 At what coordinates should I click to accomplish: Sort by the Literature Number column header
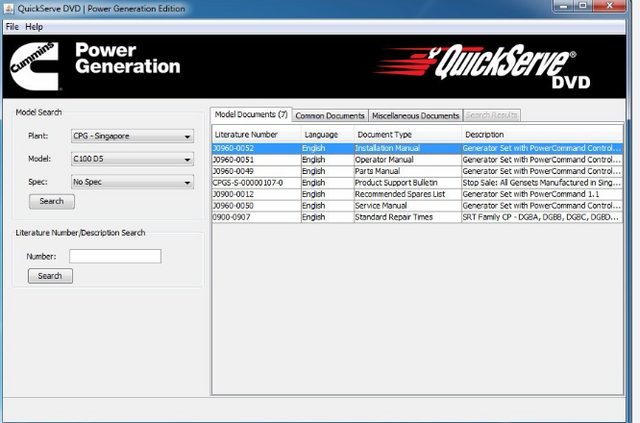point(255,134)
